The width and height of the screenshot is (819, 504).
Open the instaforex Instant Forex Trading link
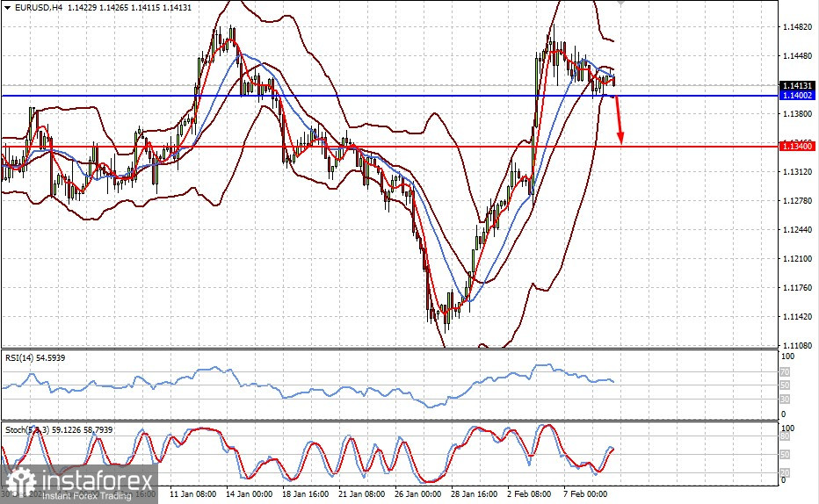coord(87,495)
